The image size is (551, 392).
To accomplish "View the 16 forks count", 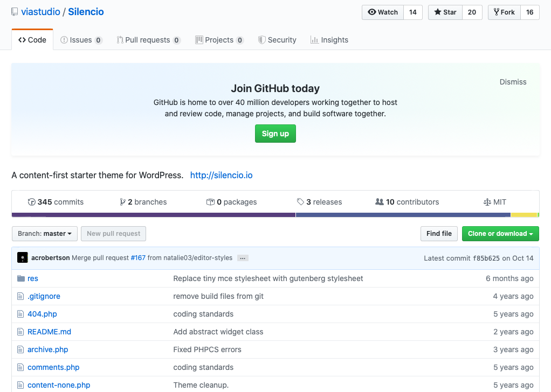I will (x=530, y=12).
